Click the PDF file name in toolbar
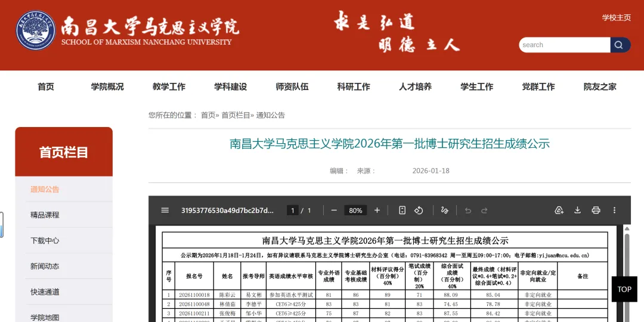Screen dimensions: 644x322 (227, 210)
